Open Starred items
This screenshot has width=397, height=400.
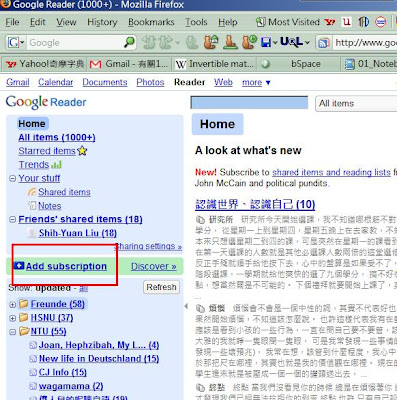(47, 151)
